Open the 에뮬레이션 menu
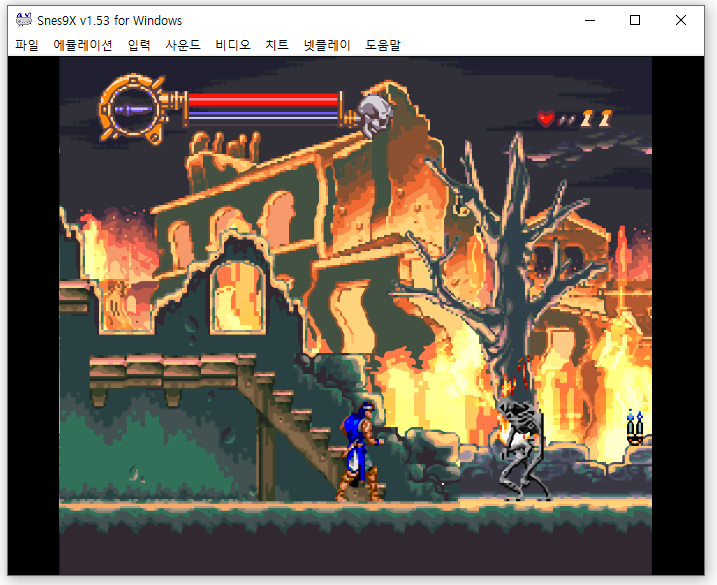The width and height of the screenshot is (717, 585). pyautogui.click(x=83, y=45)
